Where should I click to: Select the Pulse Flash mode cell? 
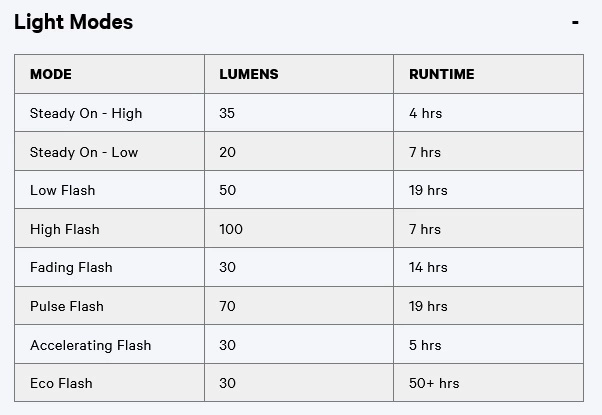click(67, 306)
